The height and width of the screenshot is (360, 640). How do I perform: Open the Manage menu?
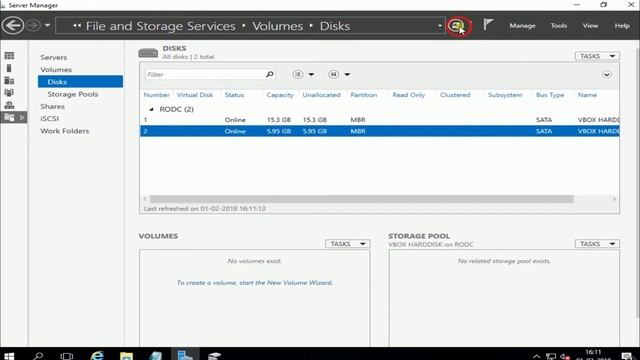coord(522,25)
